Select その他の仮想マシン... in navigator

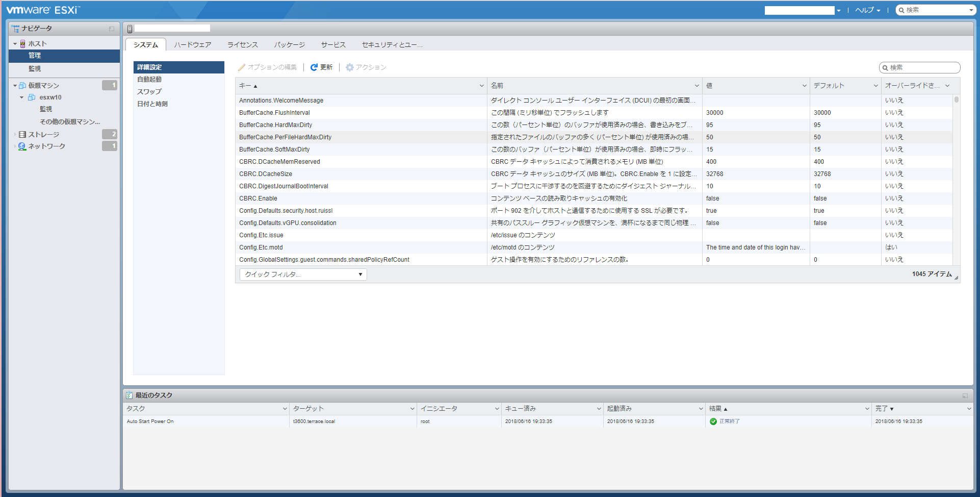[x=70, y=122]
